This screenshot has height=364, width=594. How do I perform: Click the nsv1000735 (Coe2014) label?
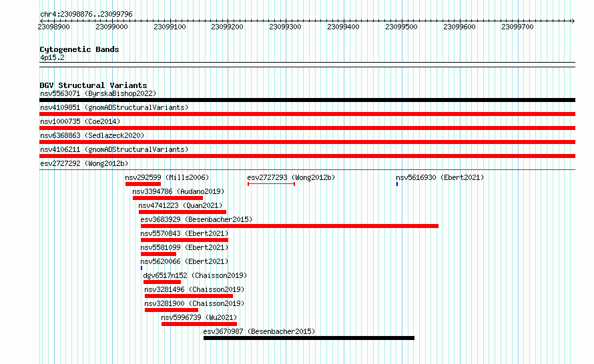(80, 121)
